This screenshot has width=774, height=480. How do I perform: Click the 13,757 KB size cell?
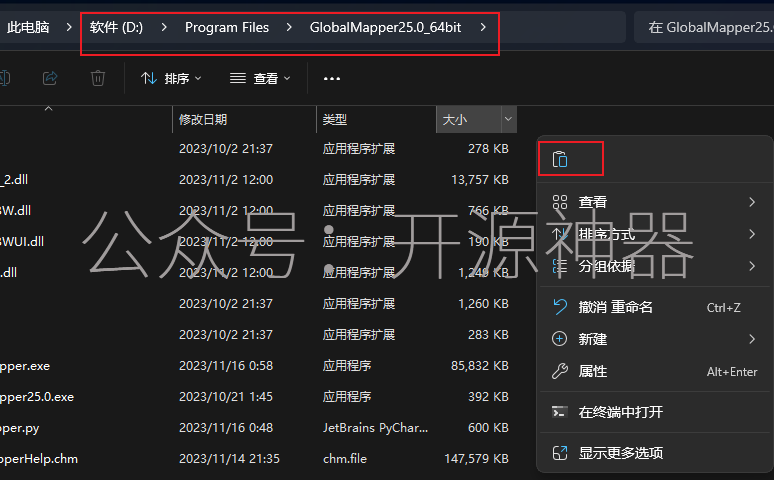pos(480,180)
